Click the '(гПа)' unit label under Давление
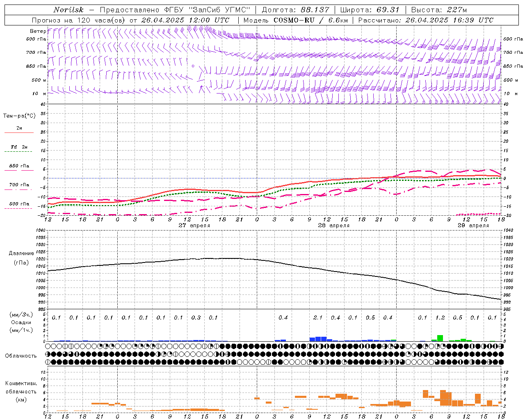Screen dimensions: 525x420 (21, 262)
